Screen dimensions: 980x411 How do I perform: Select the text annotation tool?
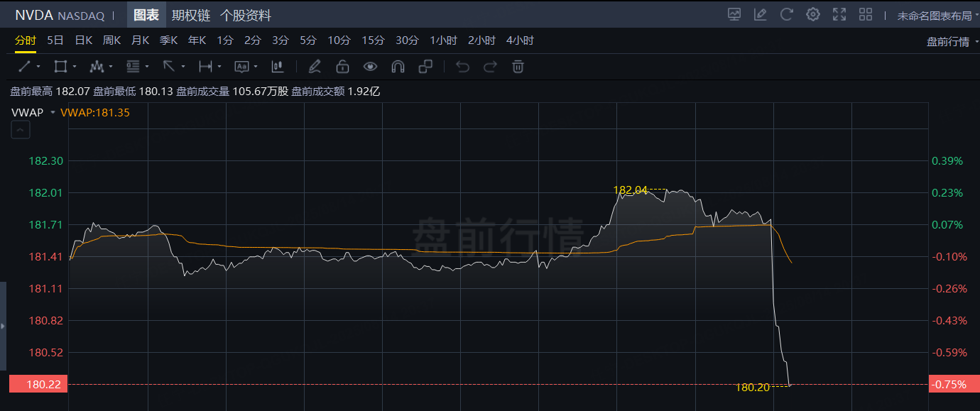[241, 67]
